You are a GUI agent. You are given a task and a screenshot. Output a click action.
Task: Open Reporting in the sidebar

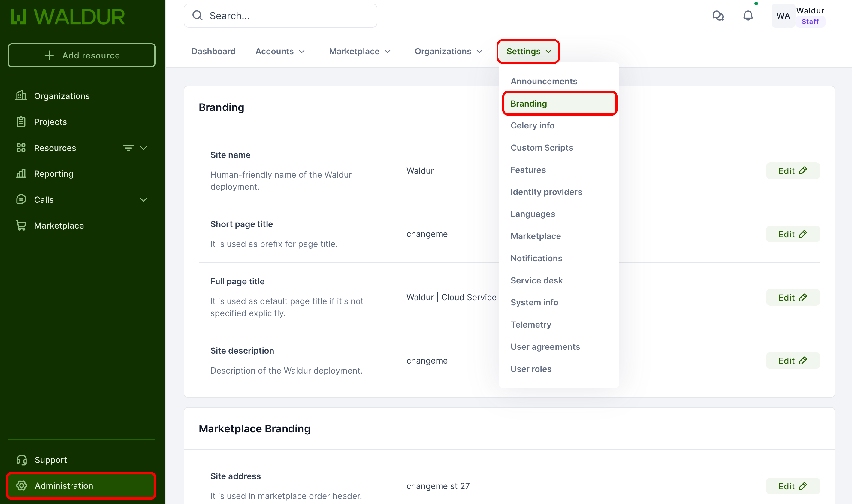click(x=53, y=173)
